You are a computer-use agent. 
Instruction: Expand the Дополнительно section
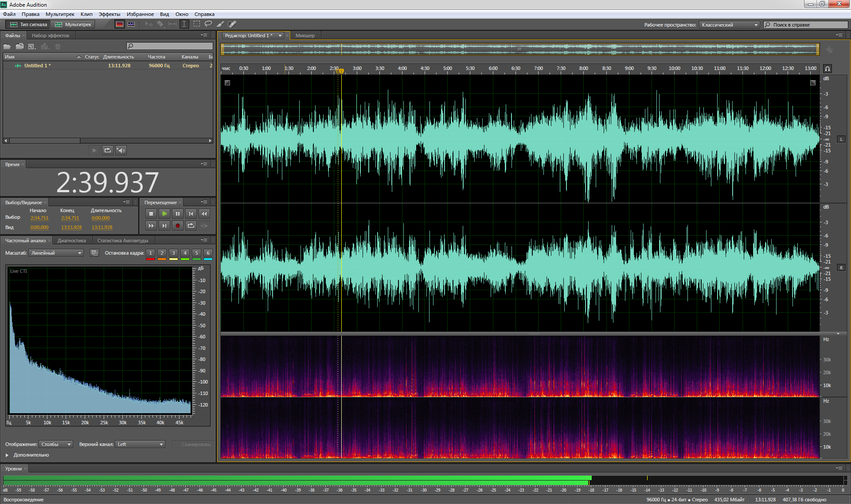click(x=7, y=455)
